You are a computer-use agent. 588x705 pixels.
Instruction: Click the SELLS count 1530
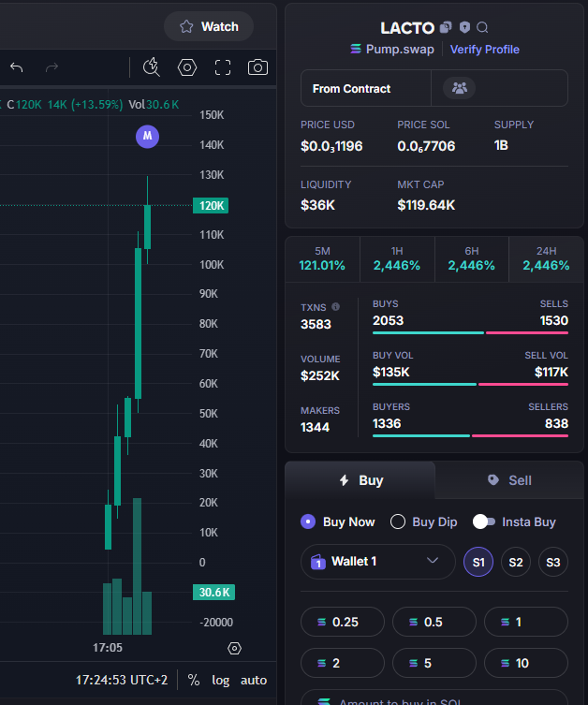click(554, 320)
